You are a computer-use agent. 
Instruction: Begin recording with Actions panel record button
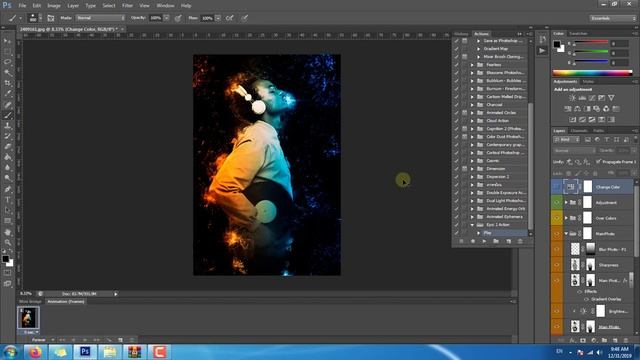473,241
